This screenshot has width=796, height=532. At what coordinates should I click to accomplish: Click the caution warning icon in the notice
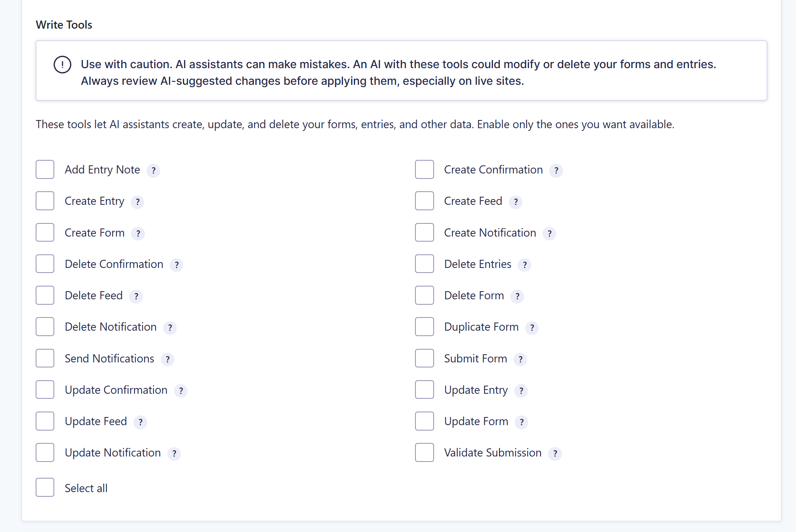point(62,65)
